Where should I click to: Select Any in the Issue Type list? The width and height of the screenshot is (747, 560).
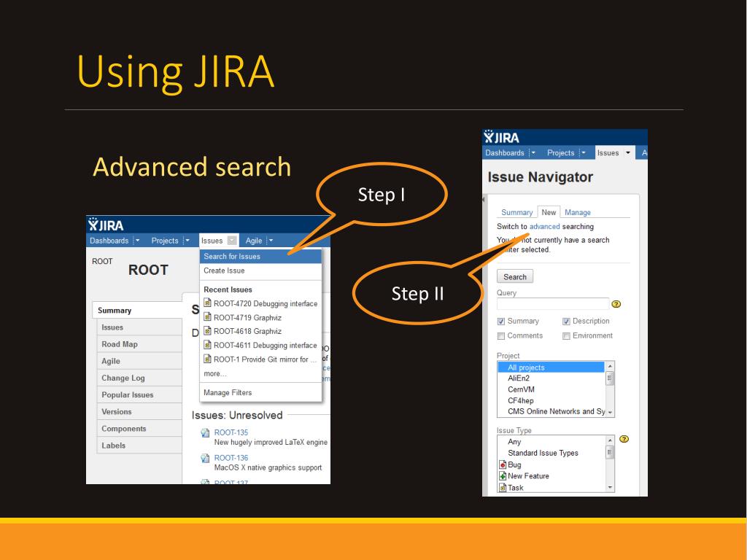pyautogui.click(x=551, y=442)
